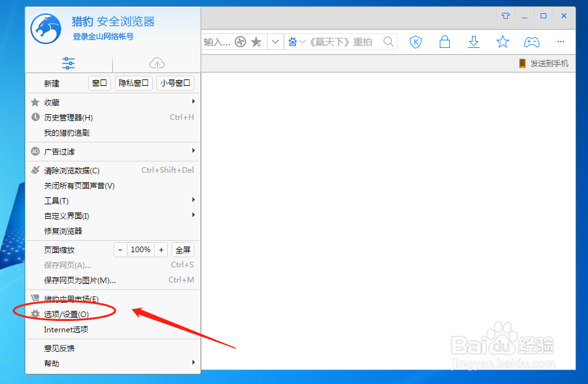
Task: Open new 窗口 window button
Action: [x=100, y=83]
